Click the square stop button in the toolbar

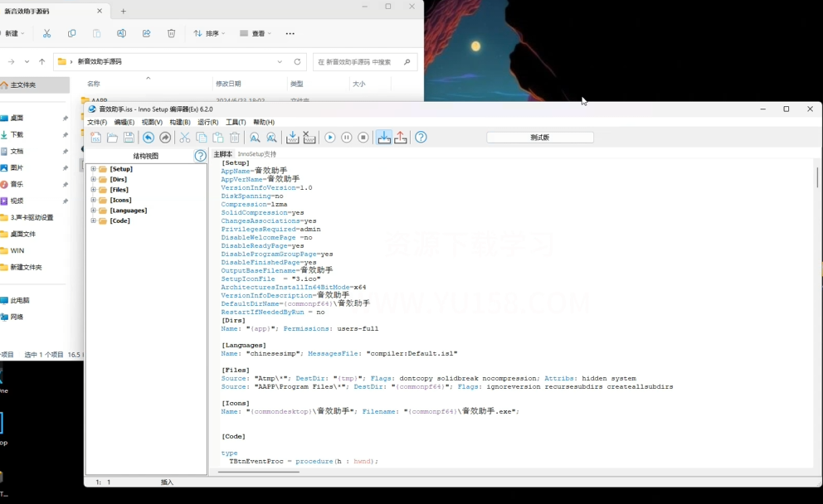[363, 138]
